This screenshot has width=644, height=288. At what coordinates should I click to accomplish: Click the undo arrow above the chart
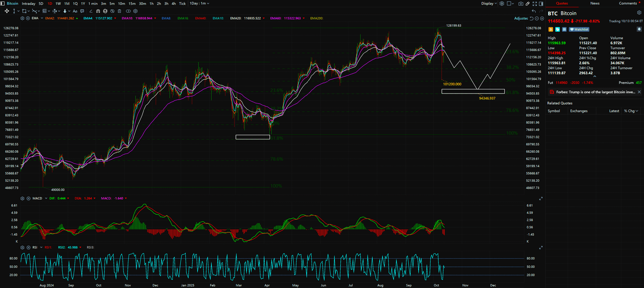534,11
